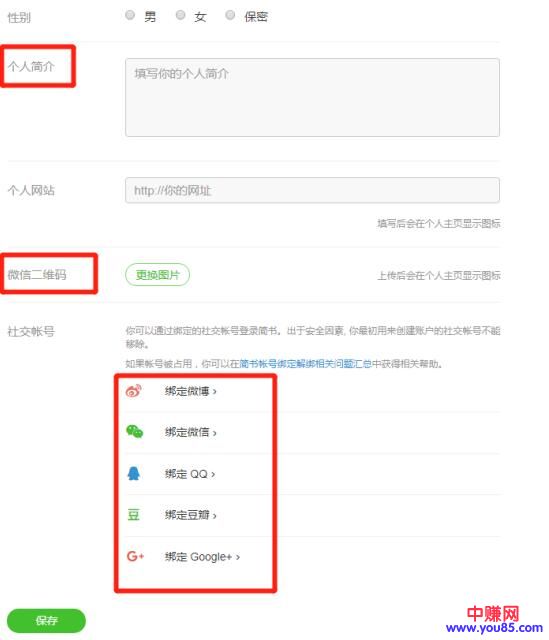Click the green 保存 button
549x640 pixels.
pyautogui.click(x=47, y=621)
